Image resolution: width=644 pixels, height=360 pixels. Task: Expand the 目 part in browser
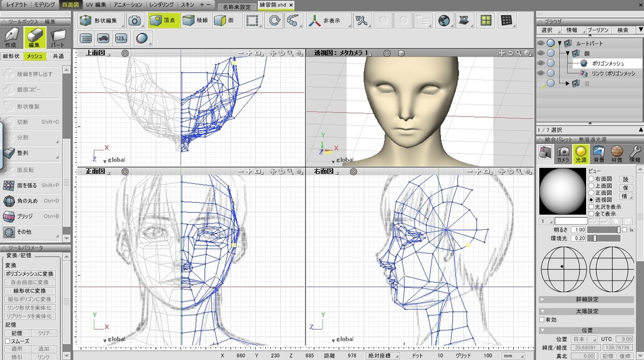pos(567,83)
